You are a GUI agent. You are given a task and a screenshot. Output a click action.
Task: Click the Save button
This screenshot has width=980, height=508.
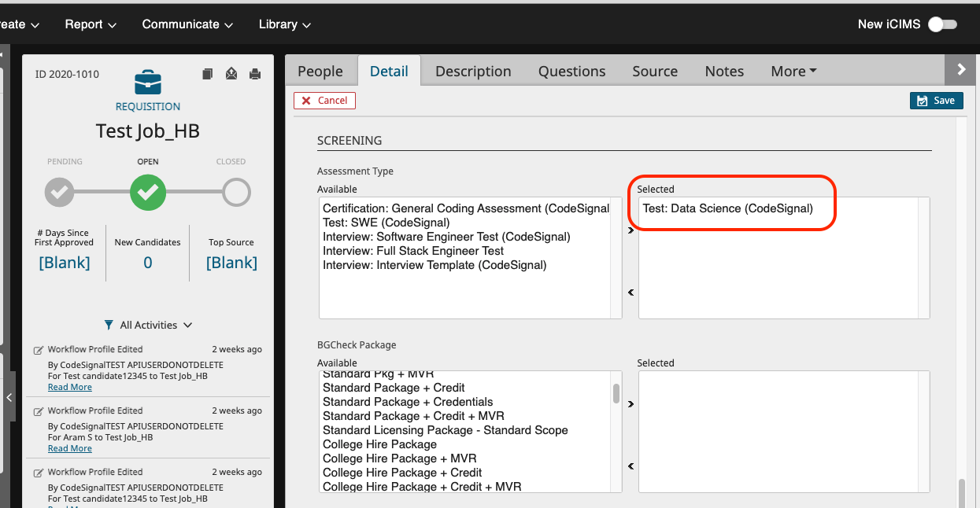(937, 101)
